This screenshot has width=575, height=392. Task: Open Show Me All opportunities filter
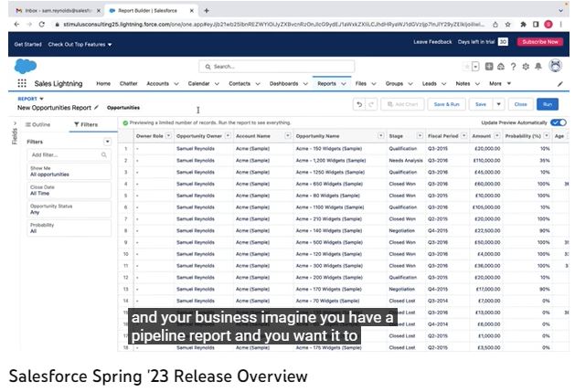tap(69, 171)
